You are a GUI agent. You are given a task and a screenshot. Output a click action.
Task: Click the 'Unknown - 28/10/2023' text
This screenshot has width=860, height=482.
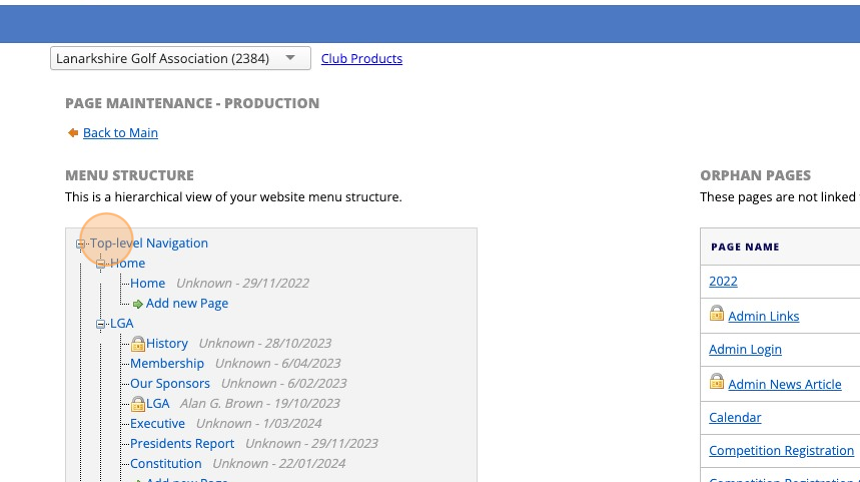(x=265, y=343)
